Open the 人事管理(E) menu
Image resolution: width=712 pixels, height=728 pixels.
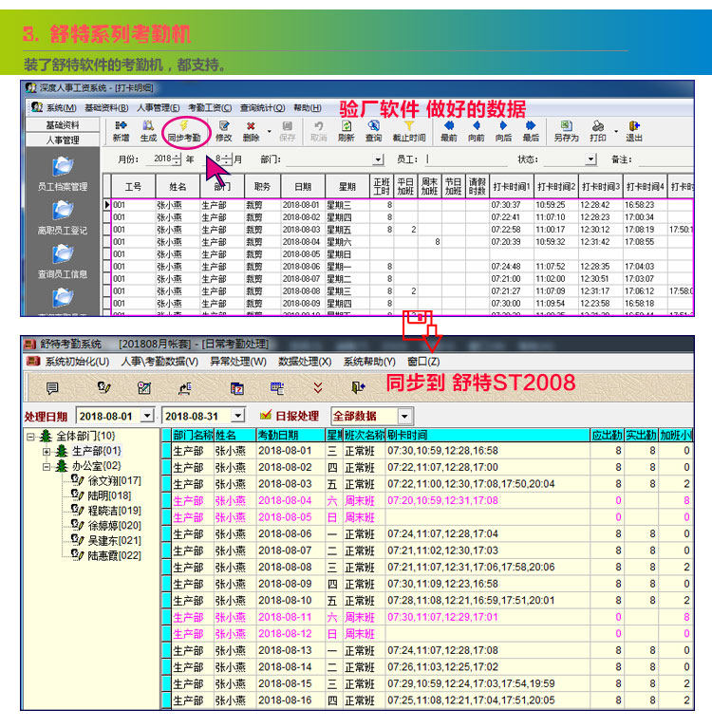158,107
